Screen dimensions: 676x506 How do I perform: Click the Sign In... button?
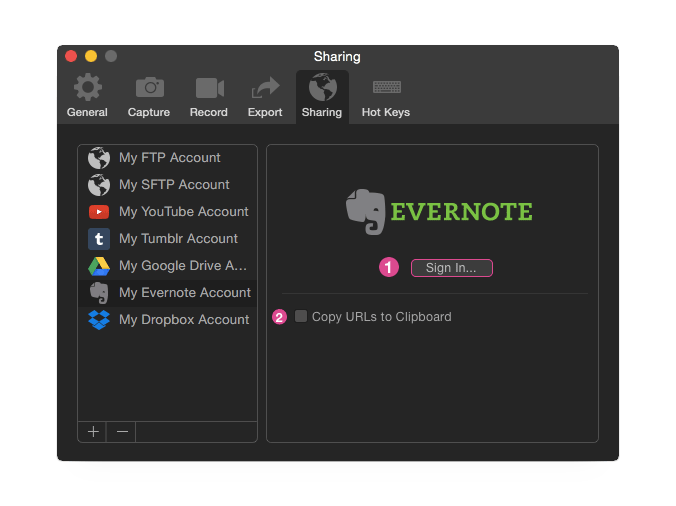tap(451, 268)
